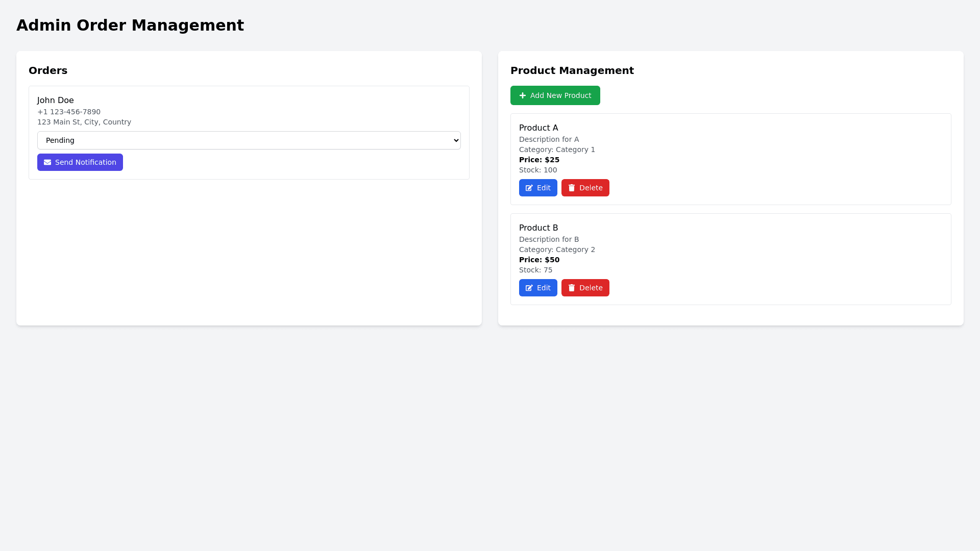Click the John Doe customer name

pos(56,101)
